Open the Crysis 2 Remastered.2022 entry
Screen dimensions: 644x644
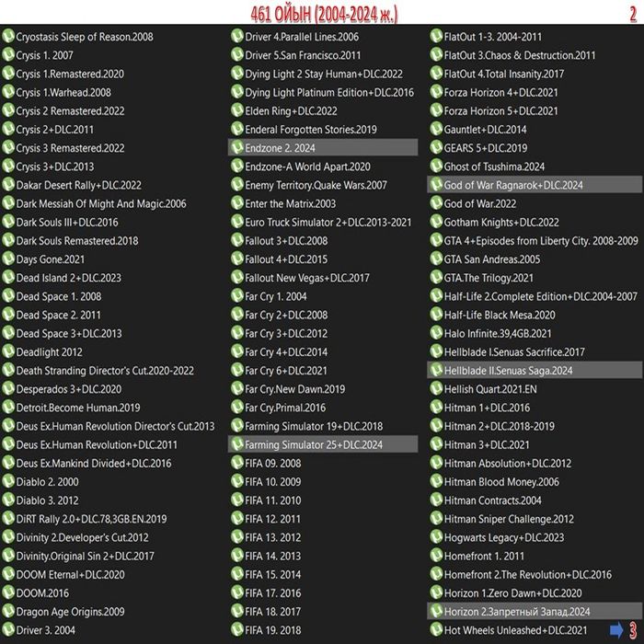coord(70,111)
